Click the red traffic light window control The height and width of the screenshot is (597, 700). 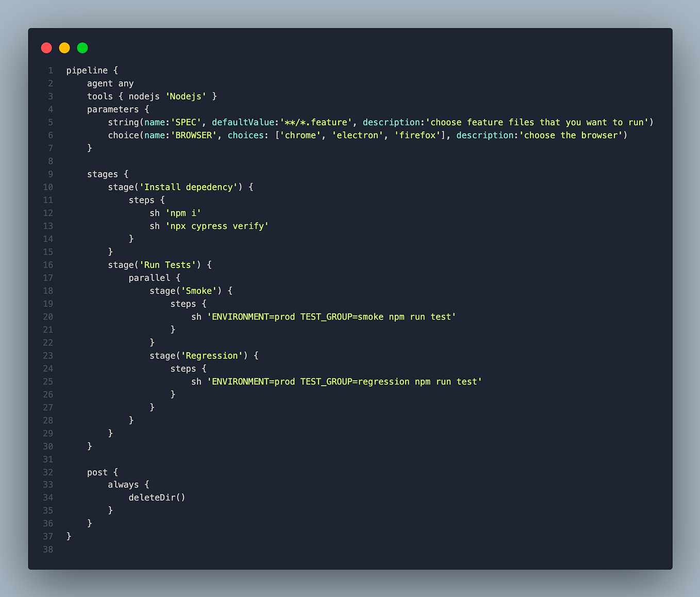tap(46, 47)
